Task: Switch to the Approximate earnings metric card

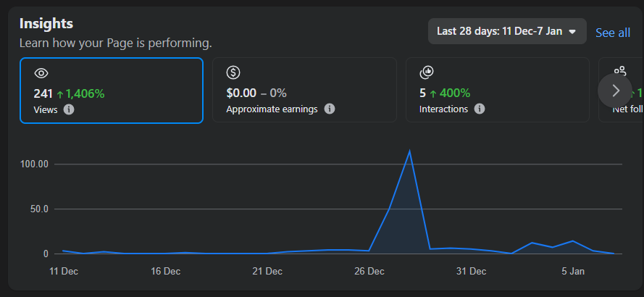Action: click(304, 91)
